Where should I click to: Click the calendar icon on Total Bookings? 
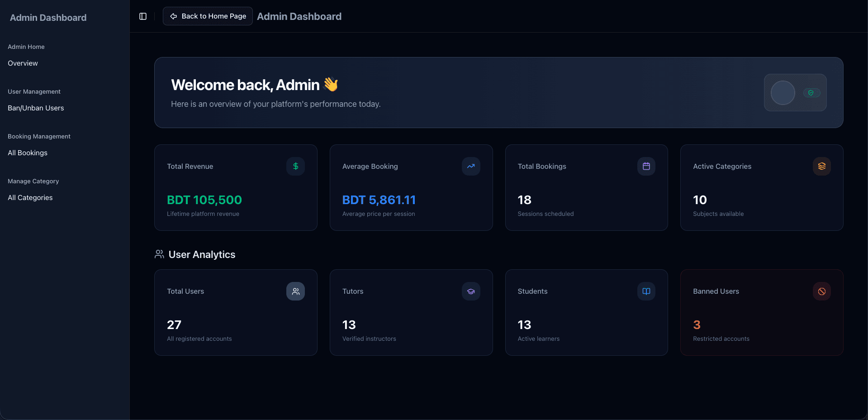[x=646, y=166]
